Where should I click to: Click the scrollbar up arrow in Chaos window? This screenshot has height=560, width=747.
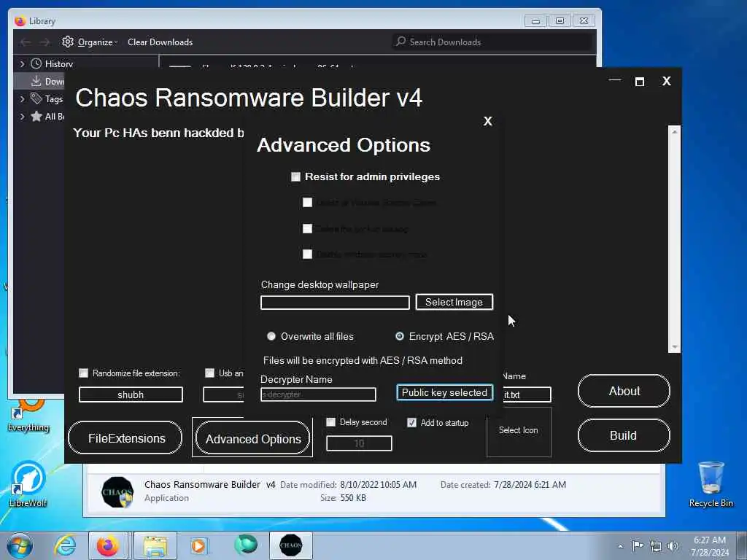pyautogui.click(x=675, y=131)
